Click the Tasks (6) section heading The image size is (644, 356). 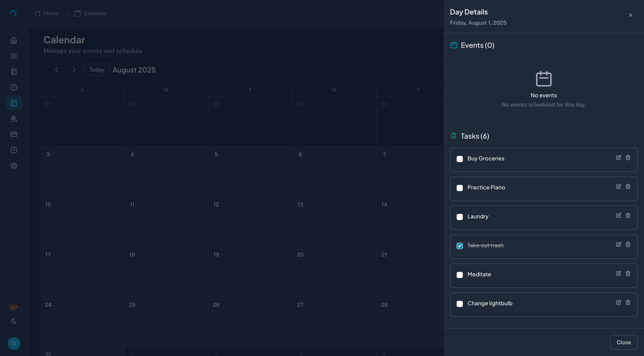[475, 136]
